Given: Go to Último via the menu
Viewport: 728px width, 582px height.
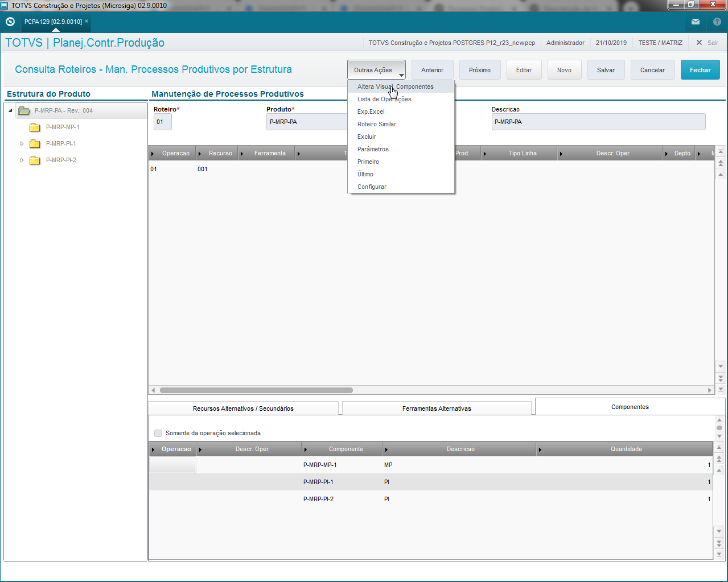Looking at the screenshot, I should click(401, 174).
